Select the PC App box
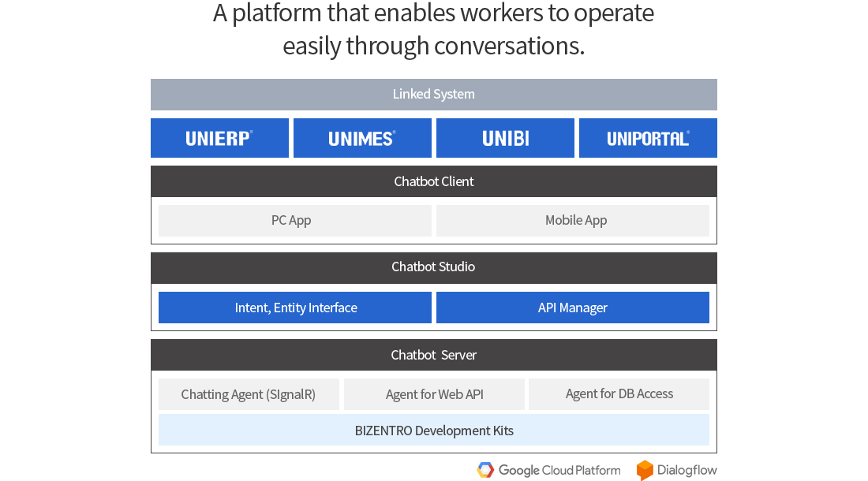The image size is (868, 481). pyautogui.click(x=295, y=221)
